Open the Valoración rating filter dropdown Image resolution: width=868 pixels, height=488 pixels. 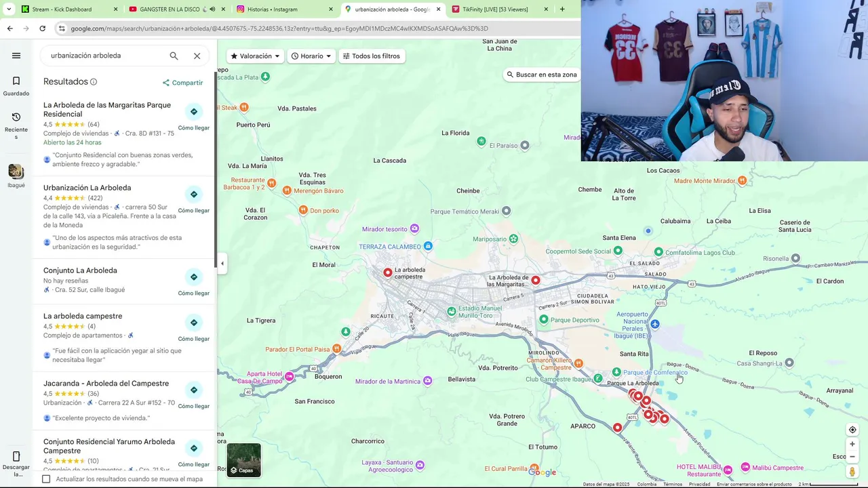coord(255,56)
